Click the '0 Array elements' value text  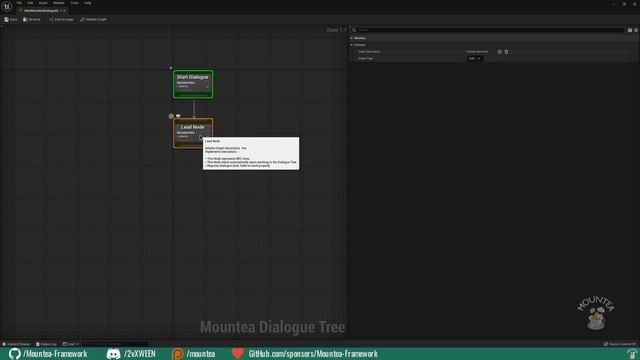tap(477, 52)
